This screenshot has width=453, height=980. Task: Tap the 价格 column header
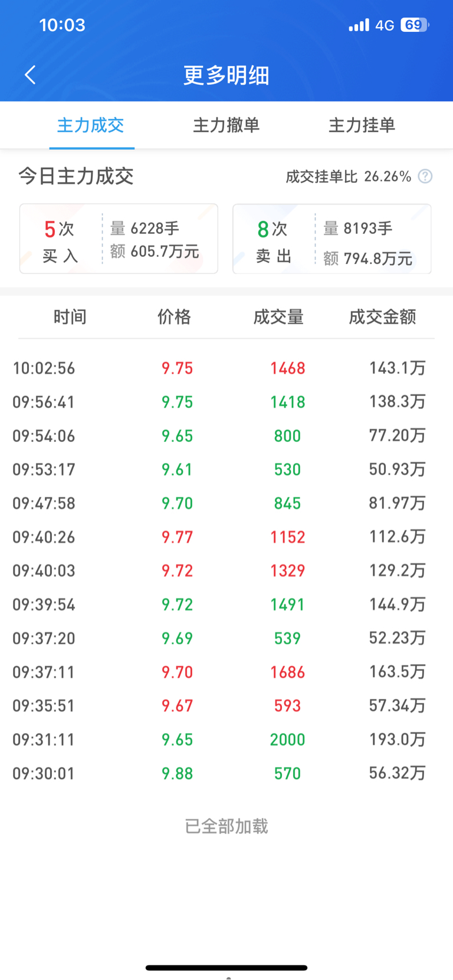174,317
